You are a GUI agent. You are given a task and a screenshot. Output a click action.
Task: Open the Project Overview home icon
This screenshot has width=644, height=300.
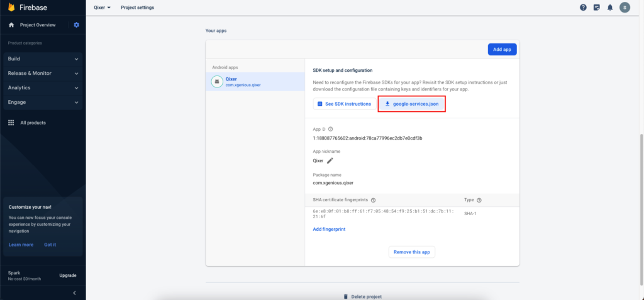(x=11, y=25)
